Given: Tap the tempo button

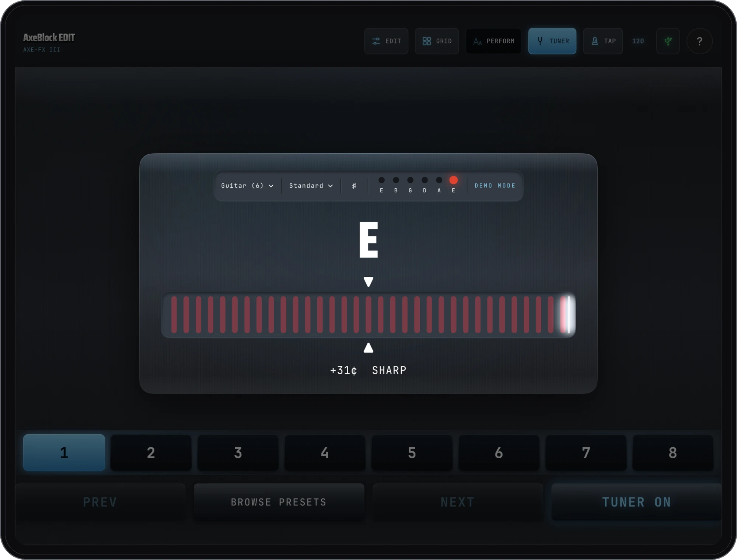Looking at the screenshot, I should [x=603, y=41].
